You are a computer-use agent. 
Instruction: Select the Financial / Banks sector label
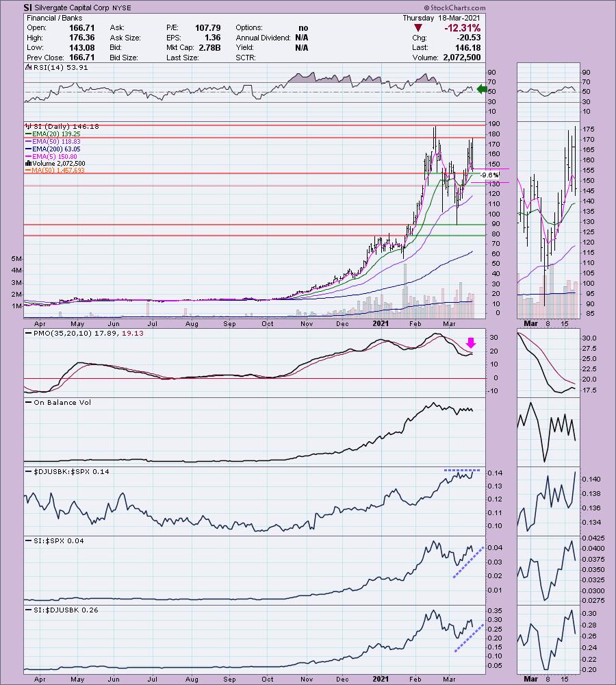[55, 18]
